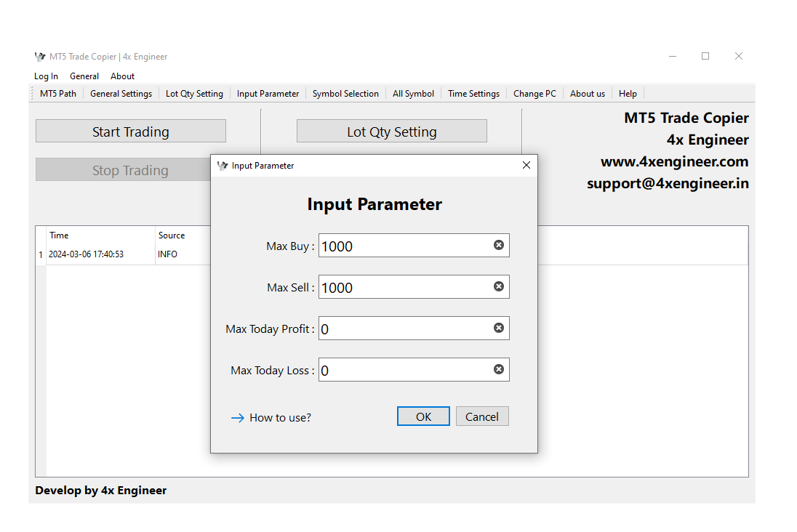Open Lot Qty Setting toolbar item
This screenshot has height=532, width=797.
[194, 94]
